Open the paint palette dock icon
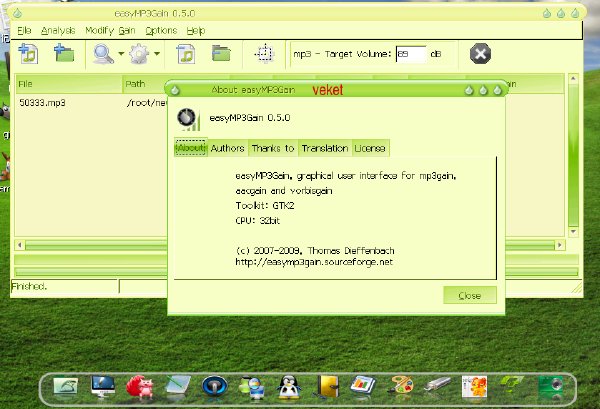 pyautogui.click(x=400, y=386)
